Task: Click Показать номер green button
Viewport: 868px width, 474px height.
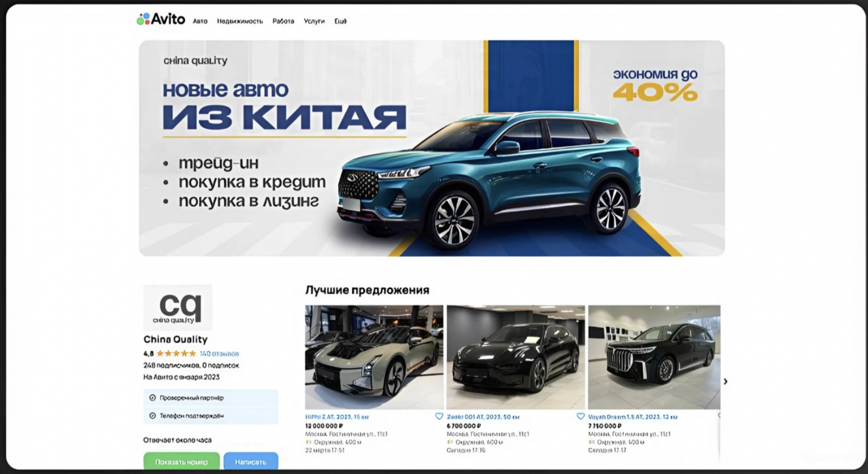Action: pyautogui.click(x=182, y=462)
